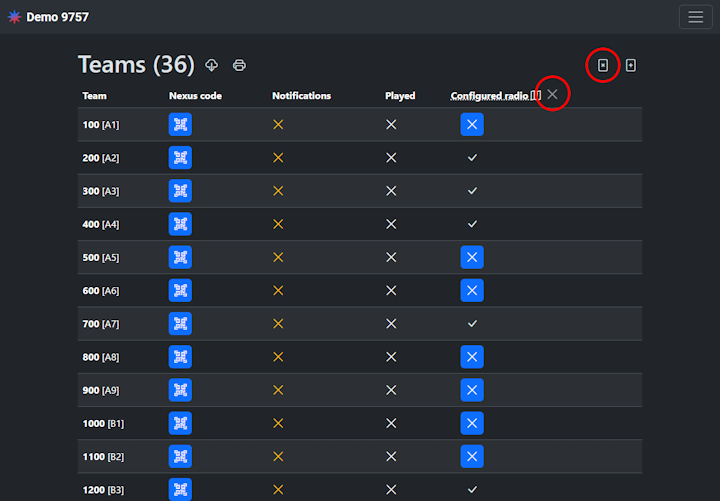Open Nexus code for team 300
The height and width of the screenshot is (501, 720).
[180, 191]
